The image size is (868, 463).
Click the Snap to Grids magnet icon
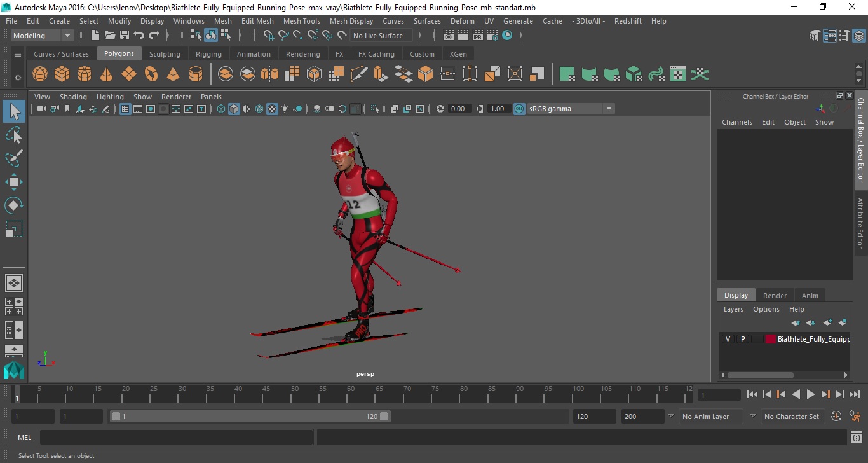tap(268, 36)
